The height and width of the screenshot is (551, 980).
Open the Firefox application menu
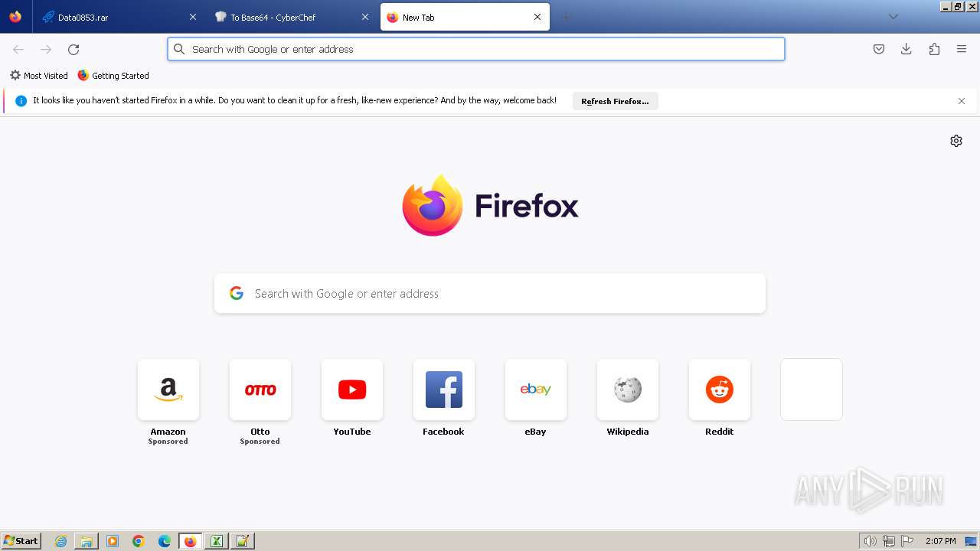(x=962, y=49)
